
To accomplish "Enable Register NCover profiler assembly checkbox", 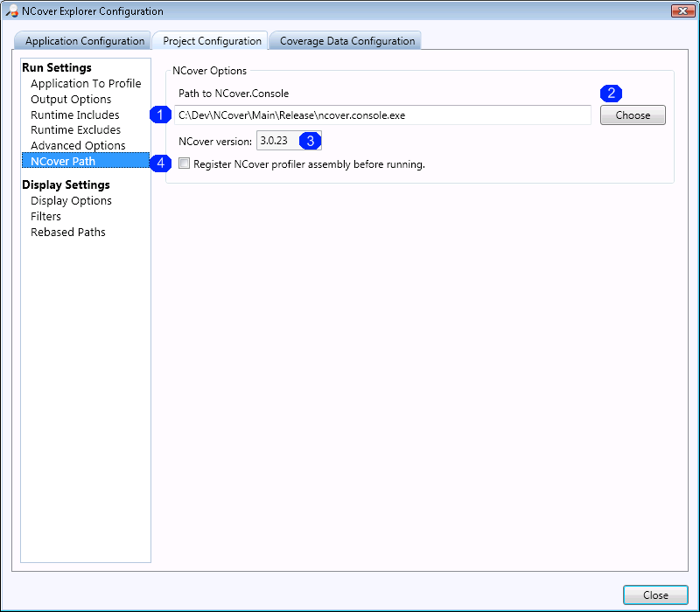I will point(184,163).
